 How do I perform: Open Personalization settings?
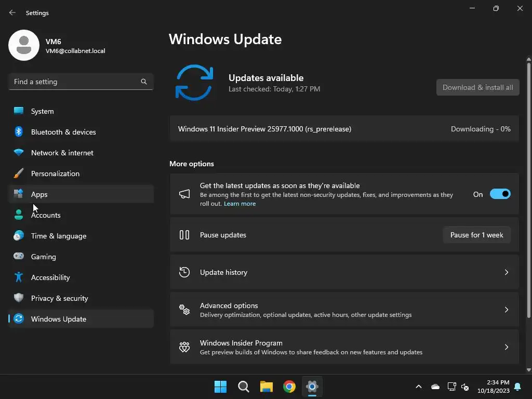pyautogui.click(x=81, y=174)
